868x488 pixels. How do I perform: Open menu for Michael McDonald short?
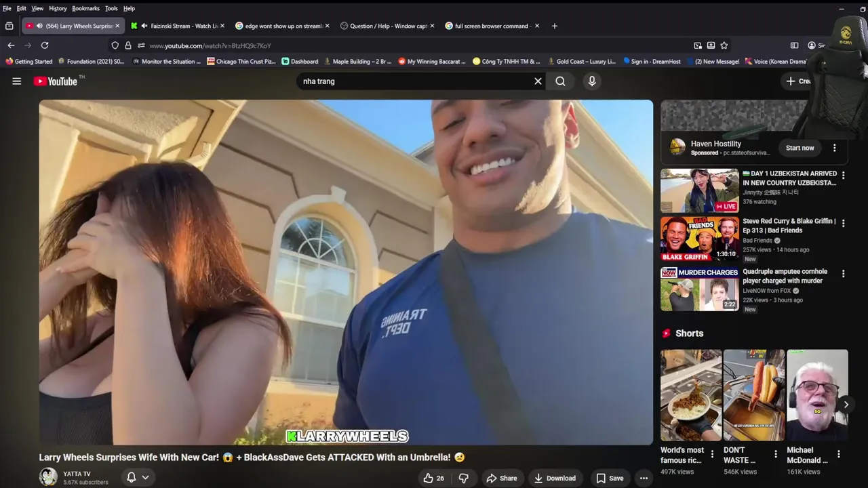839,454
